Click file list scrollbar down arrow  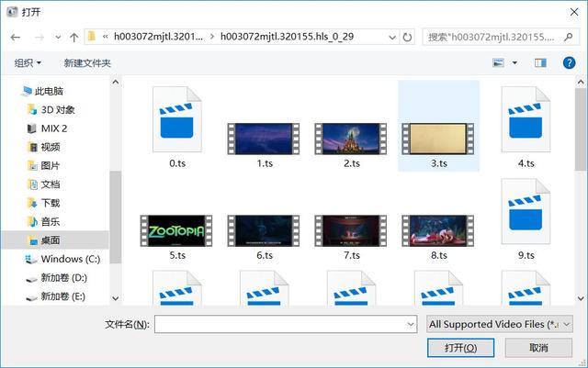pos(581,298)
